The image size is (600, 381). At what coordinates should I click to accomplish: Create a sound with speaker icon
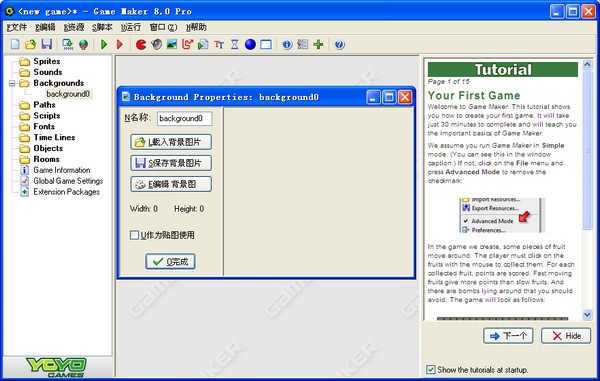coord(157,45)
